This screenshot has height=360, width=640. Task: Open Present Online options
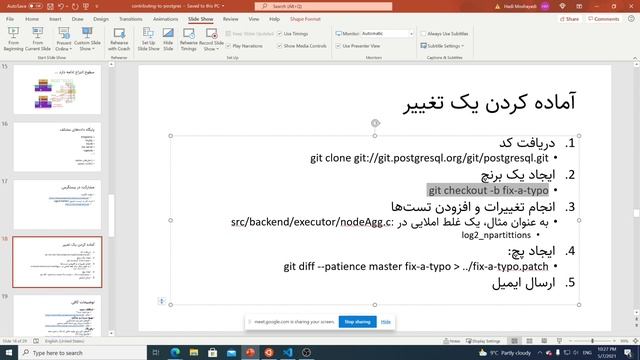click(x=63, y=39)
